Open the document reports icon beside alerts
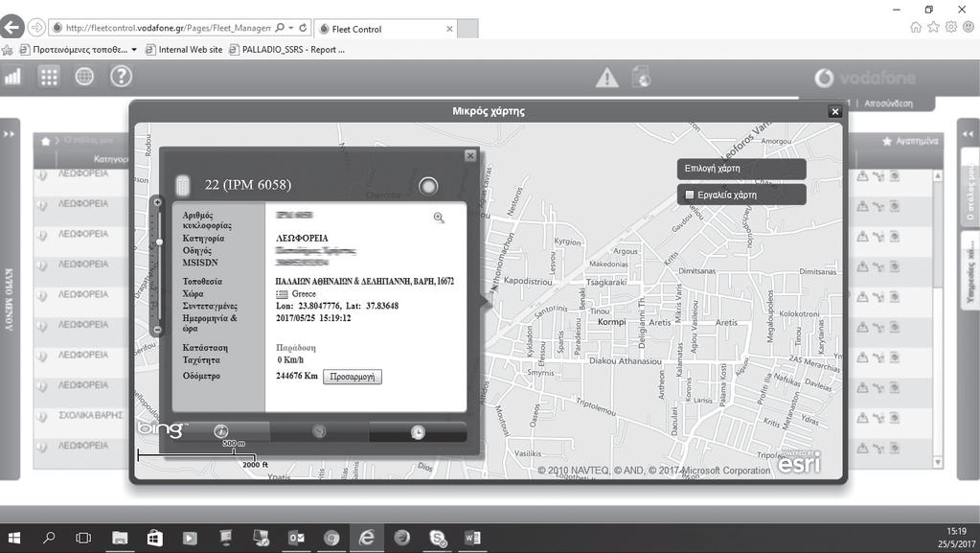Viewport: 980px width, 553px height. click(x=641, y=77)
